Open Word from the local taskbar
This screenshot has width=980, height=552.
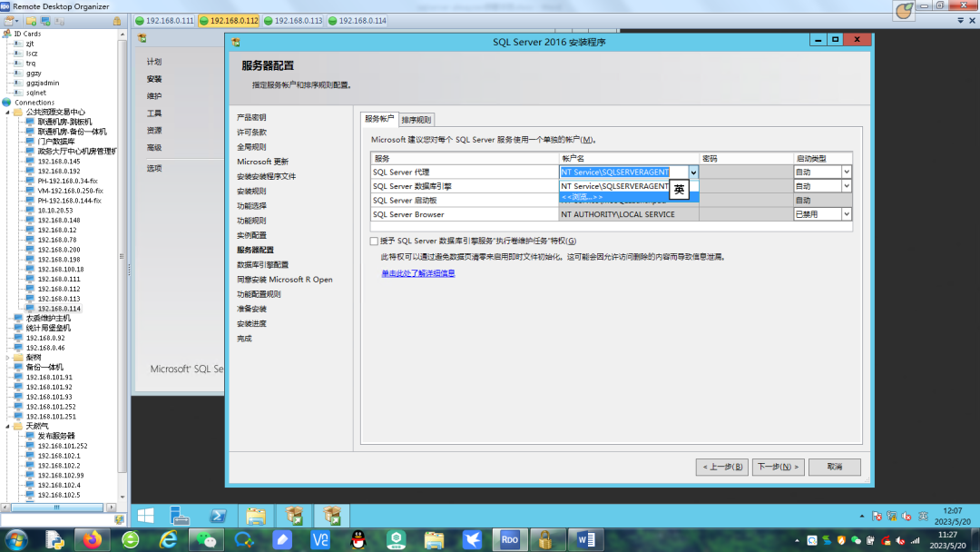click(x=585, y=539)
